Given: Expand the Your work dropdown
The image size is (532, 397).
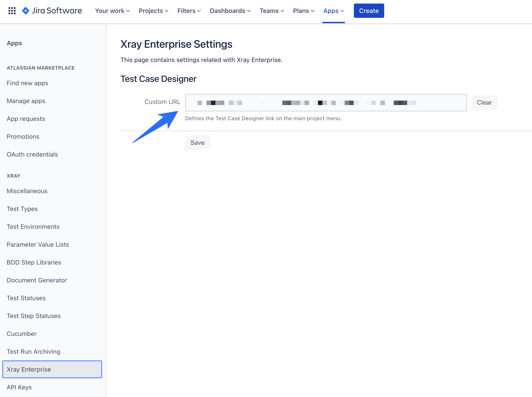Looking at the screenshot, I should 112,11.
